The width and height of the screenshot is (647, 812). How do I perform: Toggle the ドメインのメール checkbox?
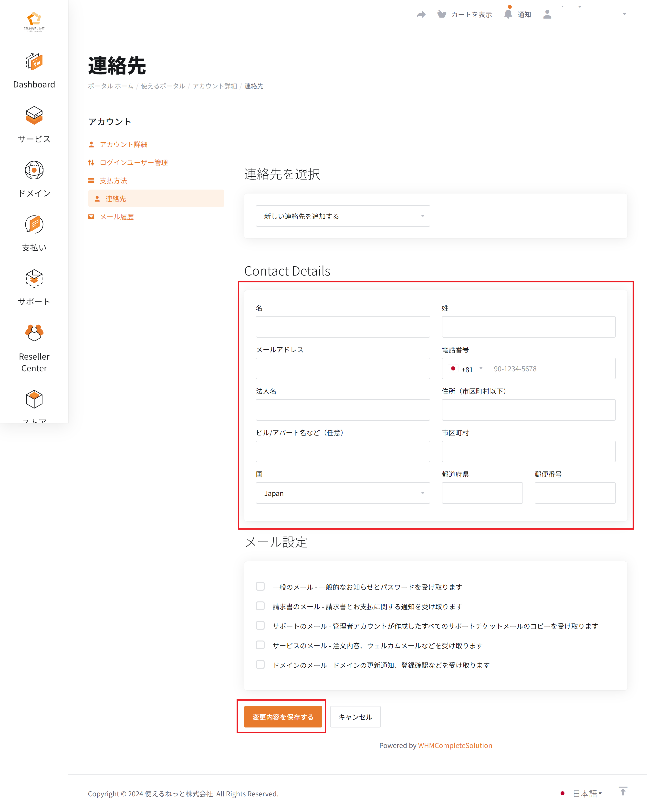260,665
